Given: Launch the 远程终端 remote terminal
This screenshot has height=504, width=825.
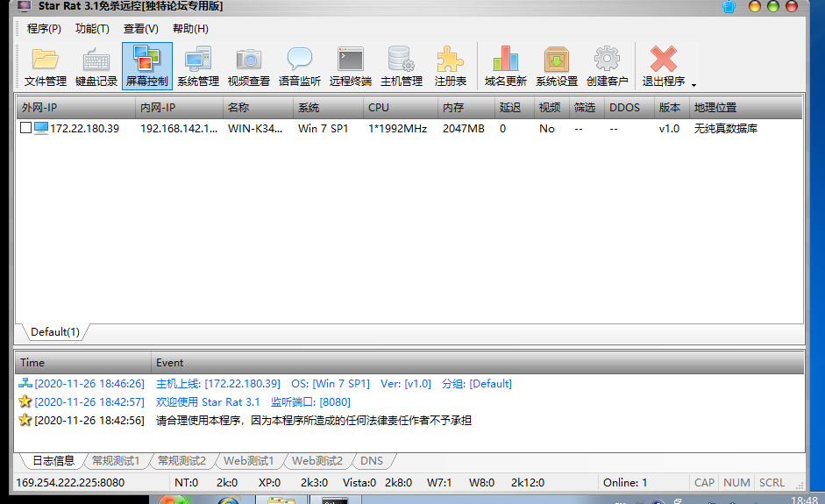Looking at the screenshot, I should [x=351, y=67].
